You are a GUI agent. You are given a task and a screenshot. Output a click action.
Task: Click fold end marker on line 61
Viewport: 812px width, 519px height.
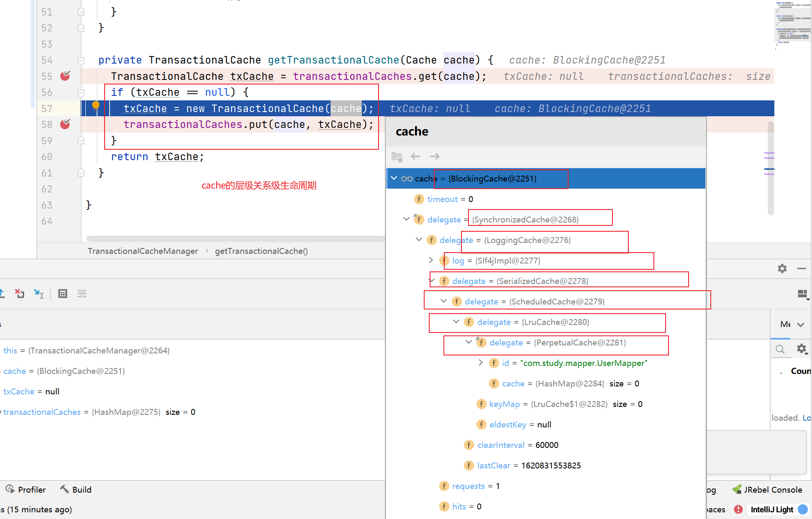coord(81,173)
